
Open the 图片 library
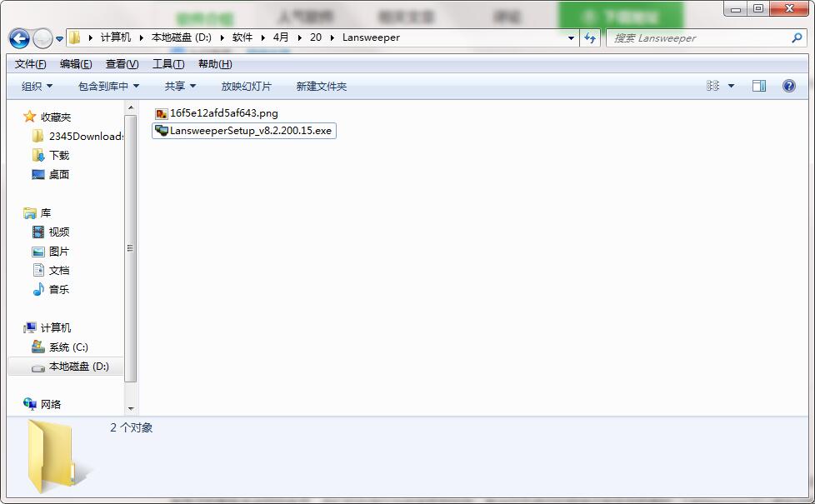tap(51, 252)
